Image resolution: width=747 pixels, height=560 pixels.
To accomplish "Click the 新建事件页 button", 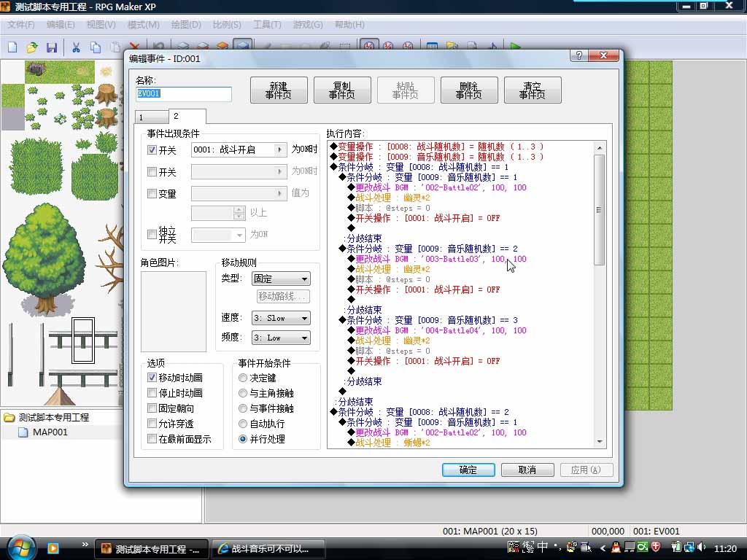I will click(x=279, y=90).
